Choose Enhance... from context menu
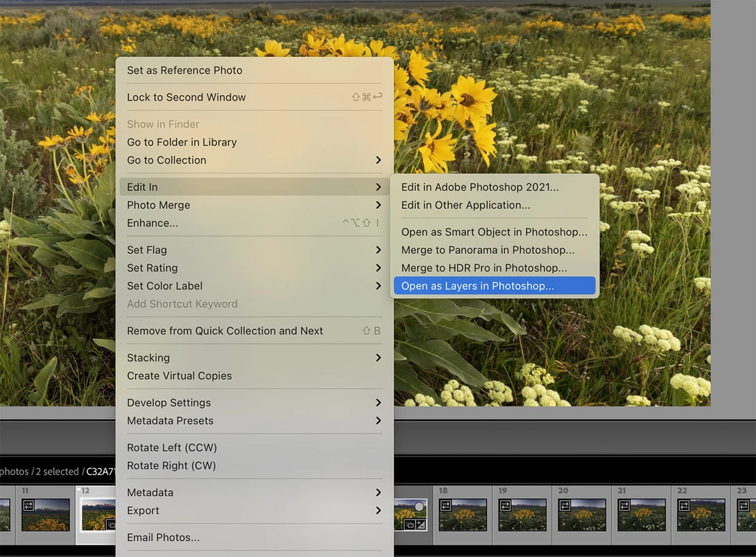The image size is (756, 557). [x=255, y=223]
